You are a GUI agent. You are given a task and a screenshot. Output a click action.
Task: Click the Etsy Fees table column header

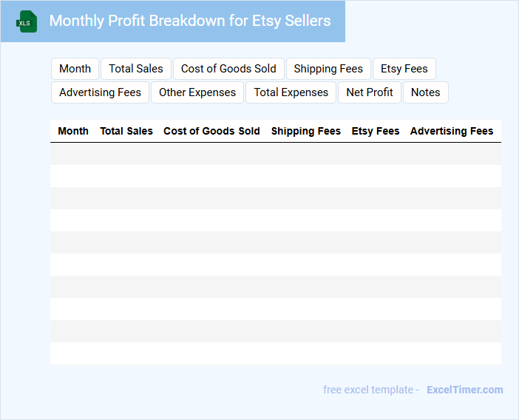coord(376,131)
